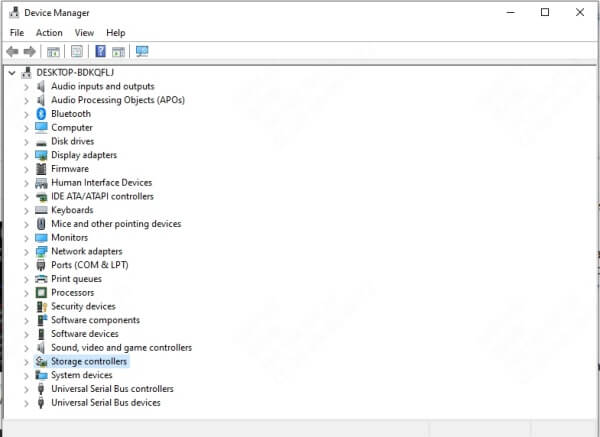This screenshot has width=600, height=437.
Task: Click the Forward arrow toolbar icon
Action: click(29, 51)
